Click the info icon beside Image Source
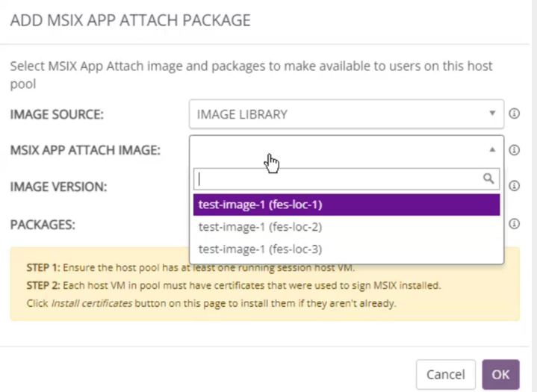537x392 pixels. [514, 114]
